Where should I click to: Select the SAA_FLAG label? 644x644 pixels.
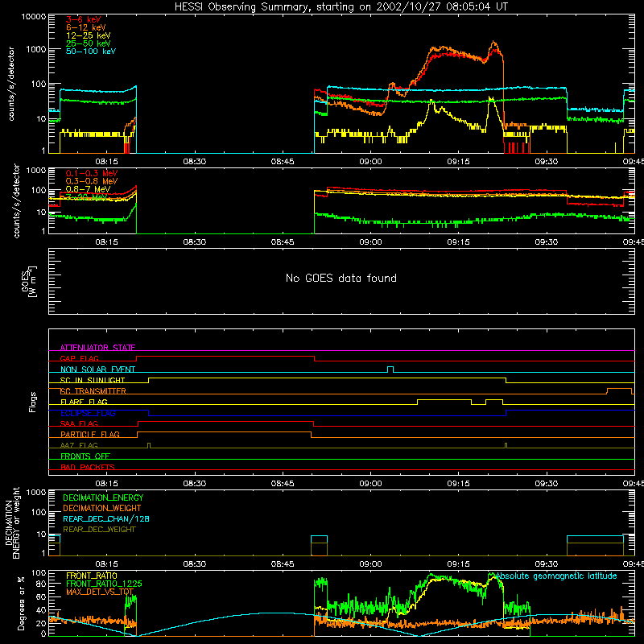(79, 423)
